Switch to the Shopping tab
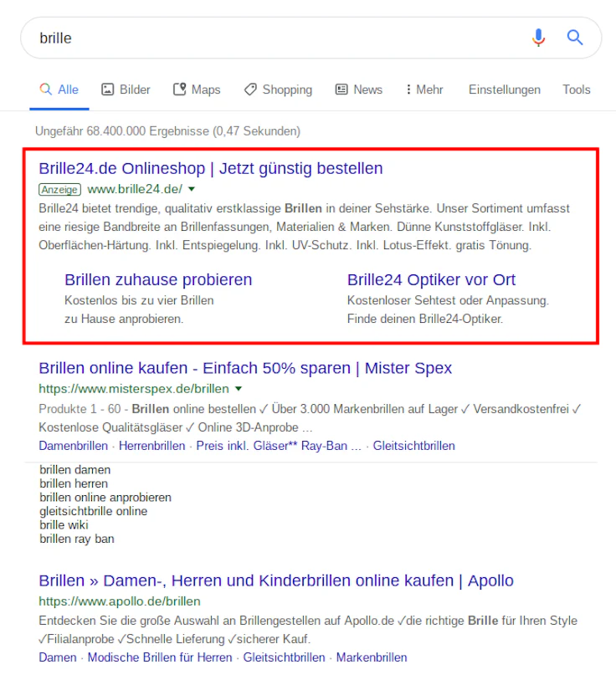Image resolution: width=616 pixels, height=680 pixels. (x=278, y=89)
